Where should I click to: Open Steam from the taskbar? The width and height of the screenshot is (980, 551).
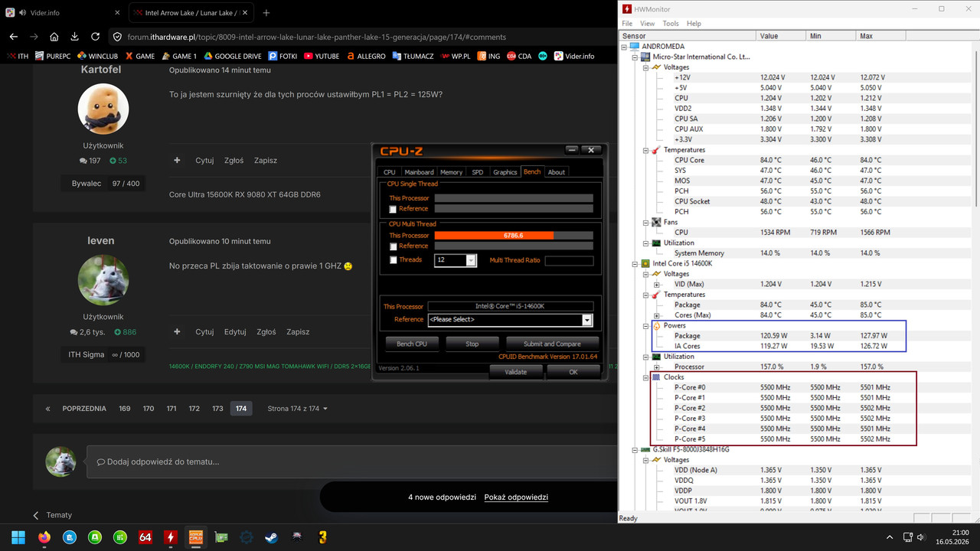271,537
